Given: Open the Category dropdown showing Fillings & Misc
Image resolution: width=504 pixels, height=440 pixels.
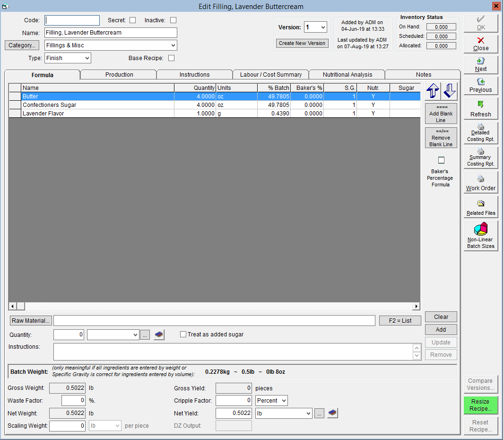Looking at the screenshot, I should (111, 45).
